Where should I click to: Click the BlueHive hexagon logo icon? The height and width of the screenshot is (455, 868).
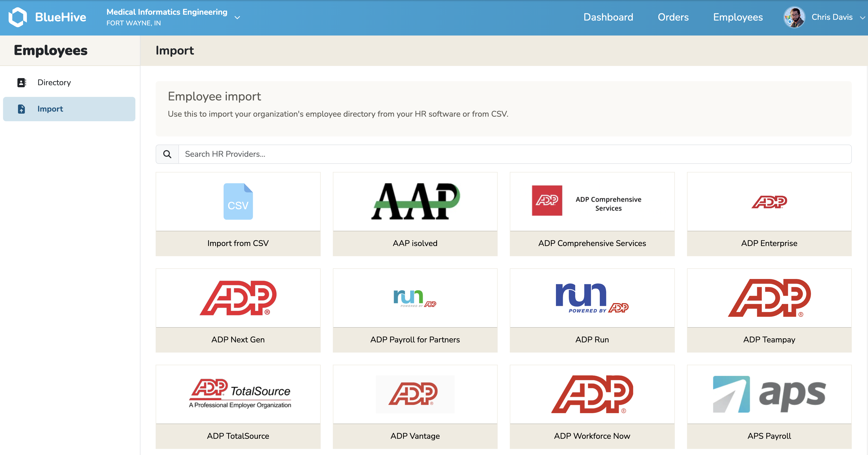(17, 17)
